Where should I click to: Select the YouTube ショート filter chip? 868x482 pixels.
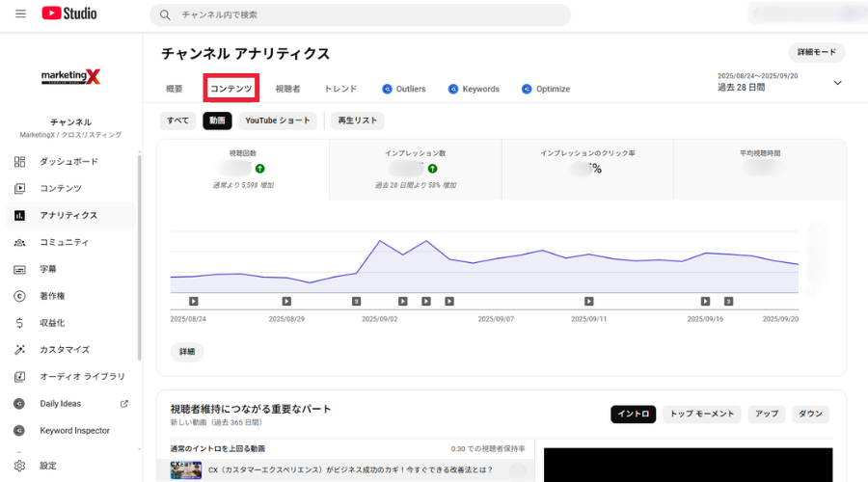pyautogui.click(x=278, y=120)
